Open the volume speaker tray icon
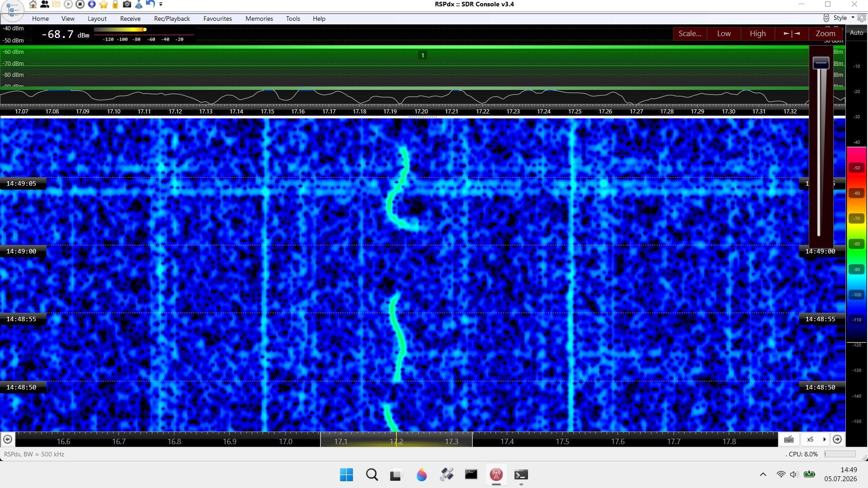 pyautogui.click(x=794, y=474)
